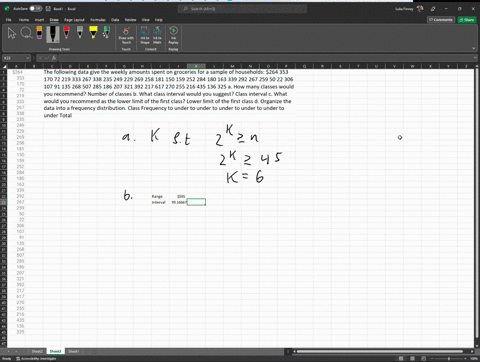Switch to the Insert ribbon tab
The width and height of the screenshot is (480, 362).
[39, 20]
